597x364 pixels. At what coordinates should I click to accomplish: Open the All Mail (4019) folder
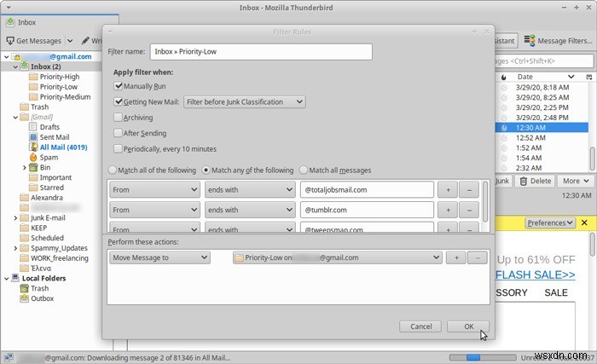point(63,147)
